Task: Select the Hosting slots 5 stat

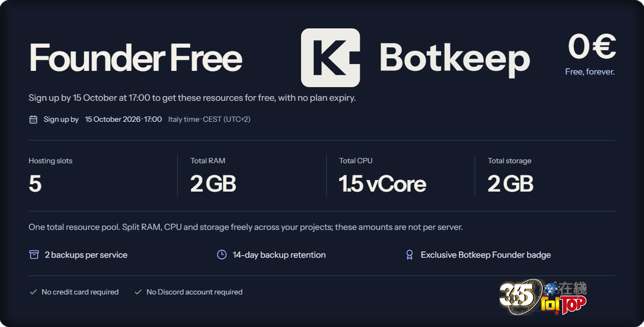Action: [50, 176]
